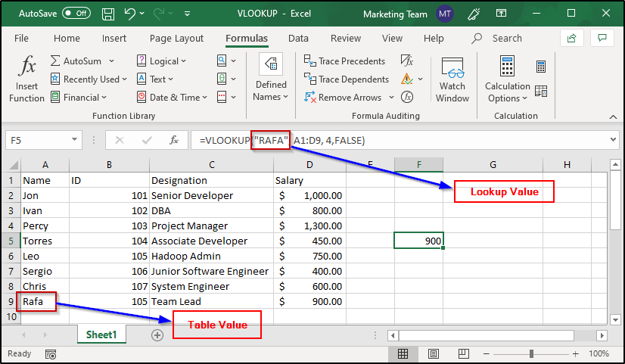Click Trace Dependents
Image resolution: width=625 pixels, height=364 pixels.
[346, 79]
